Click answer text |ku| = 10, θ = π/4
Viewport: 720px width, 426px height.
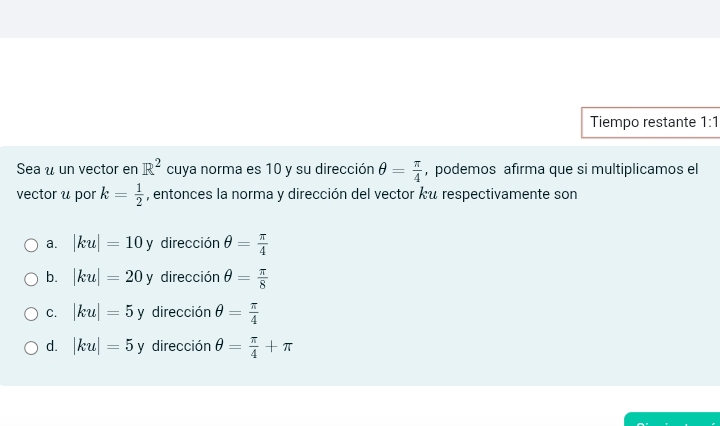point(170,243)
